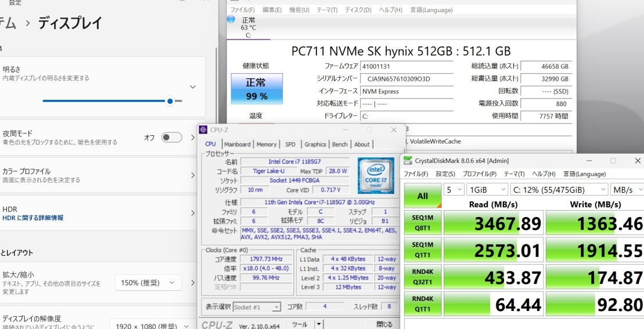Switch to the Memory tab

[267, 144]
